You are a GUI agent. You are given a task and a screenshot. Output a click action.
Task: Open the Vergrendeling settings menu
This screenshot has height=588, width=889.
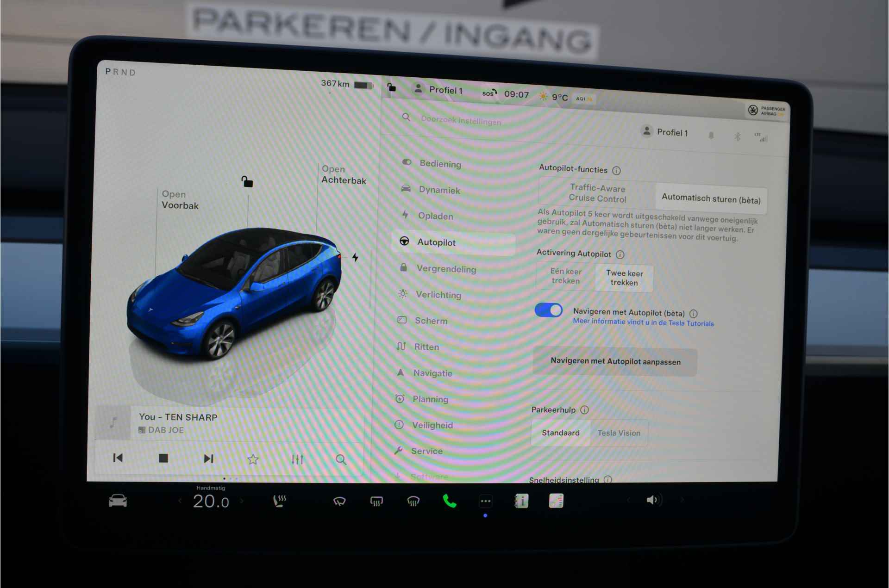438,268
